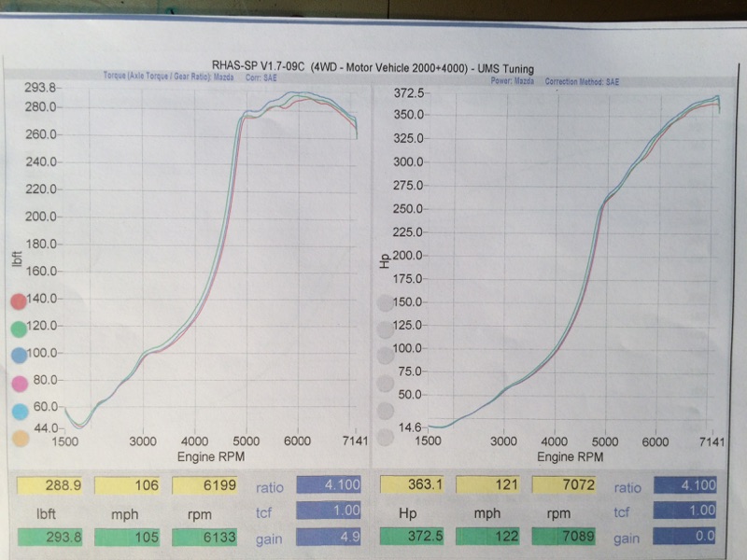Click the yellow 6199 rpm value

[204, 485]
